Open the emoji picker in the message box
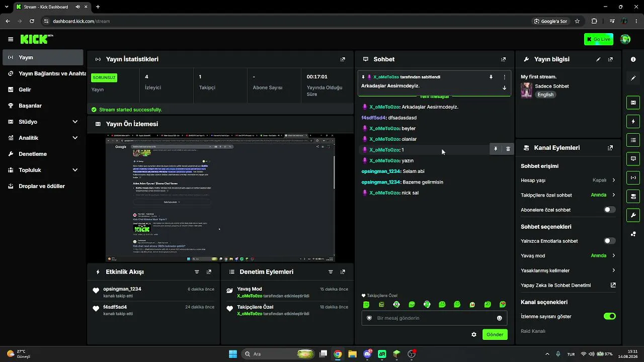Image resolution: width=644 pixels, height=362 pixels. pyautogui.click(x=500, y=318)
